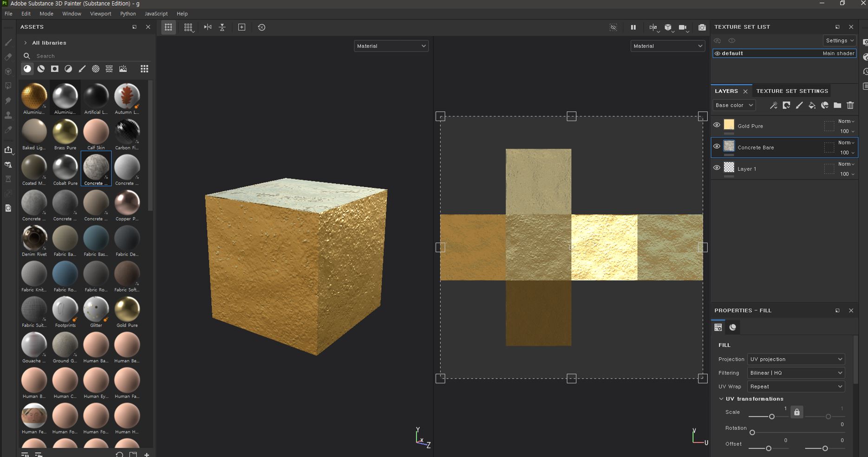Open the Edit menu
Screen dimensions: 868x457
[26, 13]
